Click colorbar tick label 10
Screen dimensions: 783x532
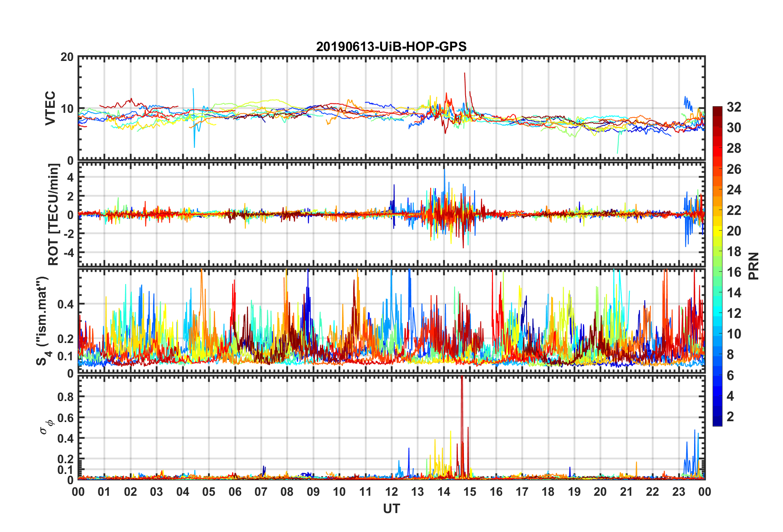click(x=734, y=334)
